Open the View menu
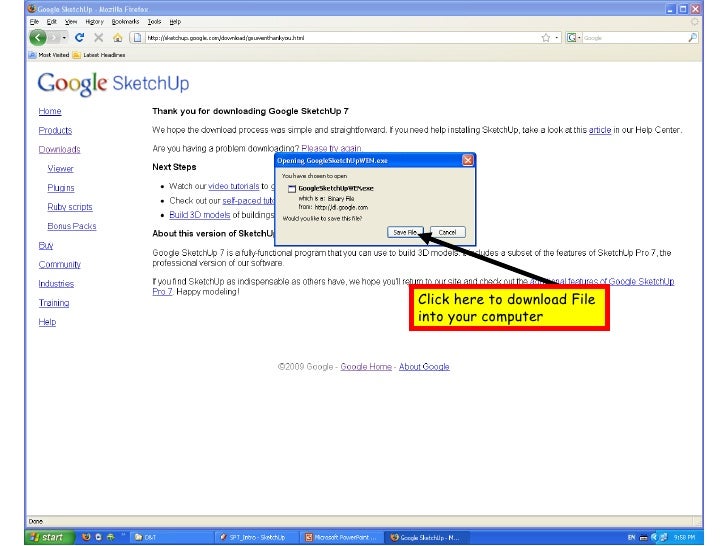Image resolution: width=728 pixels, height=546 pixels. [71, 21]
